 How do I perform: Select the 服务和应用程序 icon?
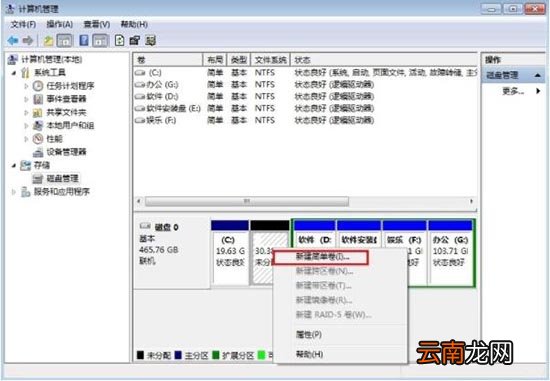(25, 192)
